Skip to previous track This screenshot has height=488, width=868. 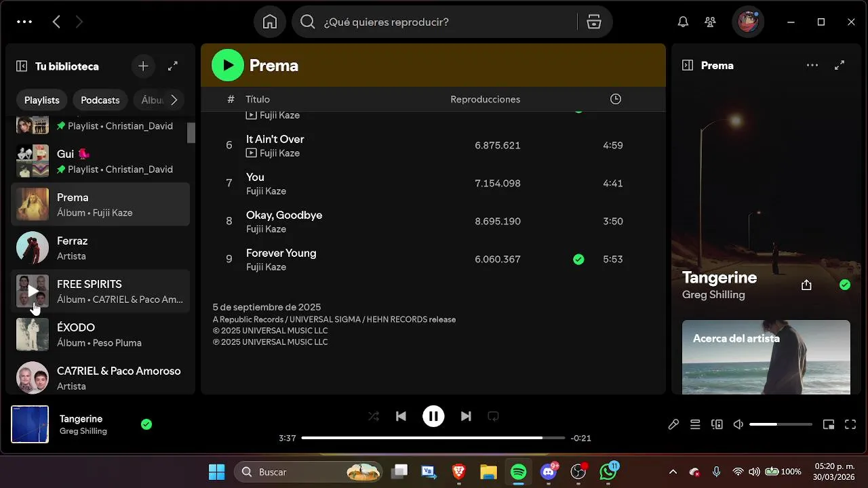[401, 416]
